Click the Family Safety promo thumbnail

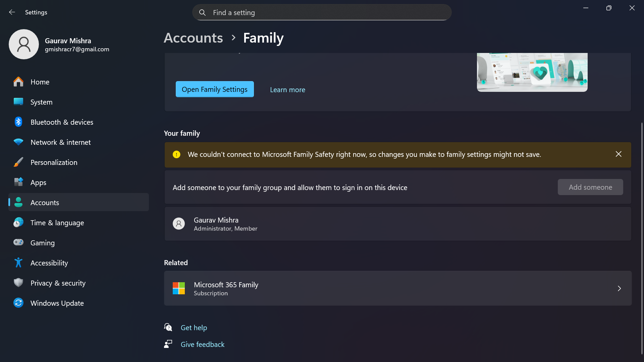532,72
